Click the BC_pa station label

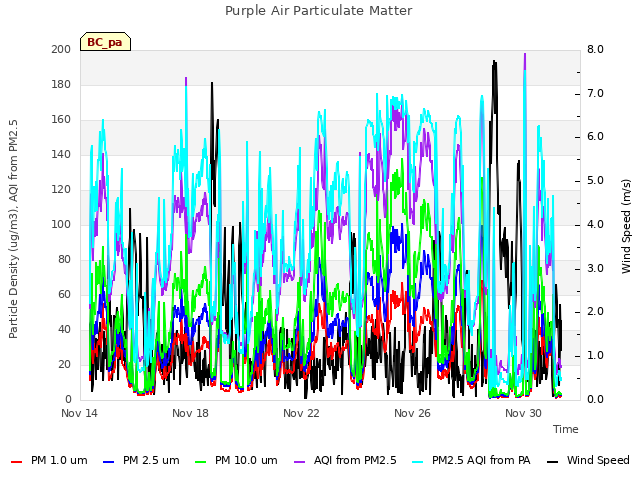coord(105,42)
